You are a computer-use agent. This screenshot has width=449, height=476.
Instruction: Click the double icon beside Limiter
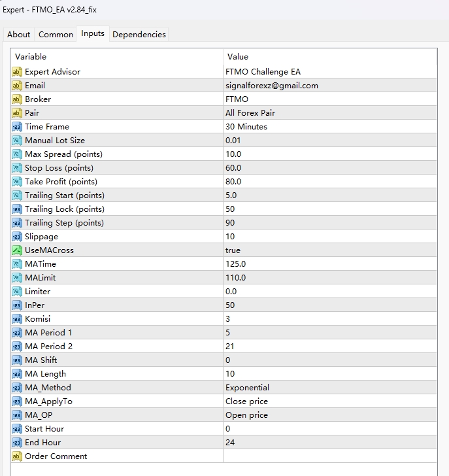17,292
